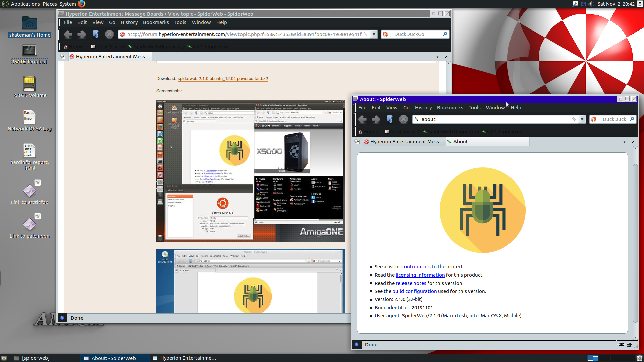Click the Back arrow in the Hyperion window

pos(68,34)
